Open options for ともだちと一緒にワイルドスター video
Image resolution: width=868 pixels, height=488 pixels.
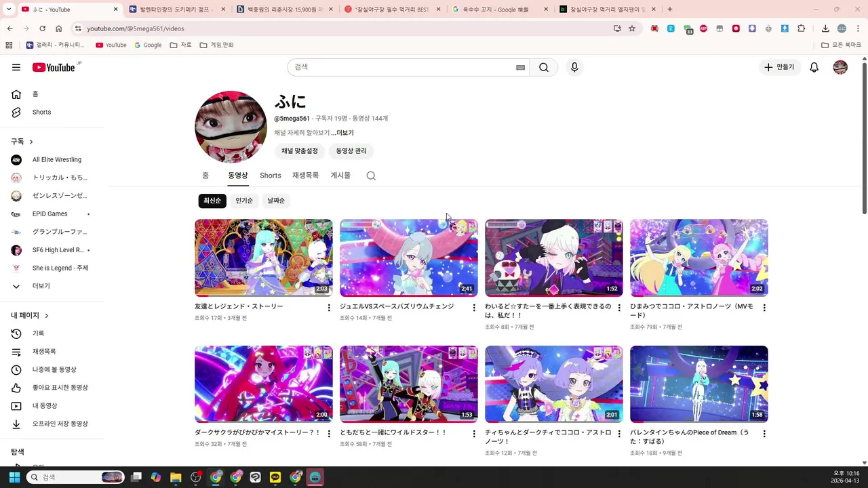pyautogui.click(x=474, y=434)
